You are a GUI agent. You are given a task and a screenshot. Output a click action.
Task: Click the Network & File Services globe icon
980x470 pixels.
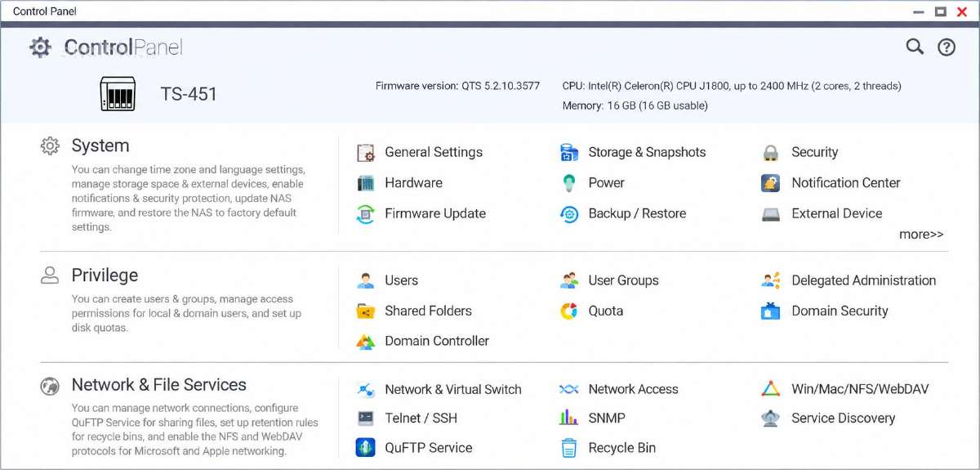pyautogui.click(x=50, y=386)
